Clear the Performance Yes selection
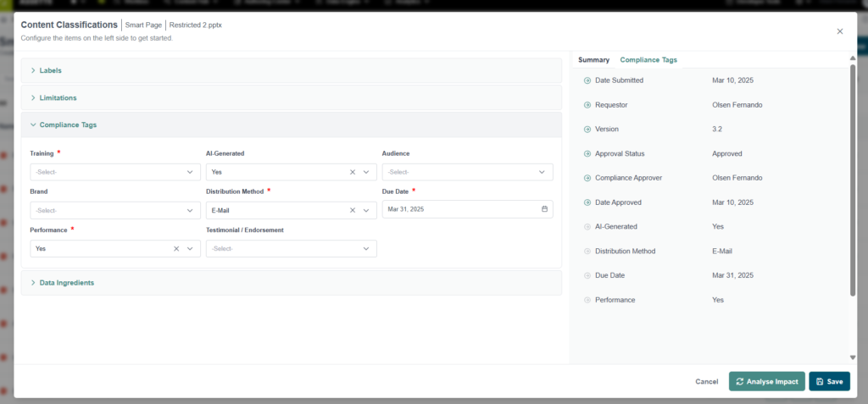 tap(176, 248)
